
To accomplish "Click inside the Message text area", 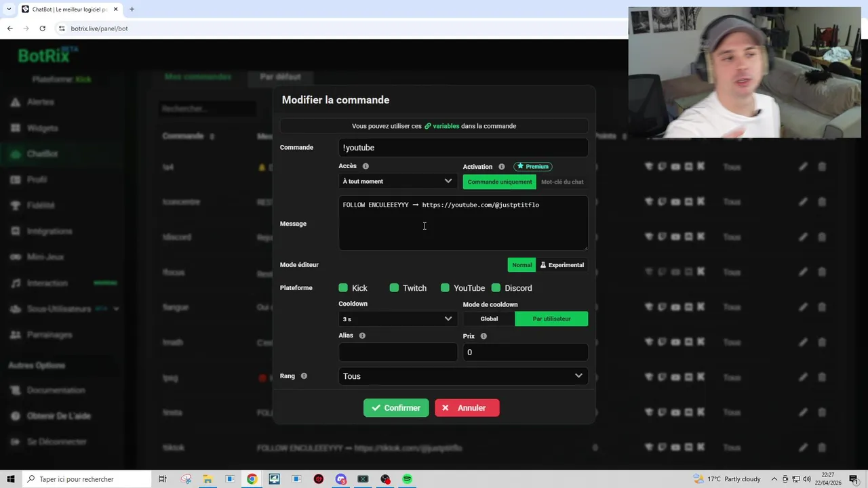I will 463,224.
